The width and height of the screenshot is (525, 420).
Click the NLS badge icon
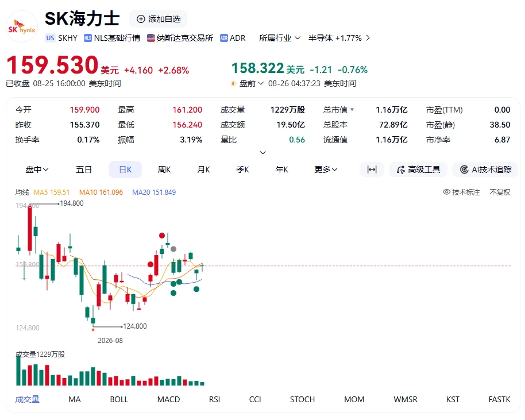pos(88,38)
